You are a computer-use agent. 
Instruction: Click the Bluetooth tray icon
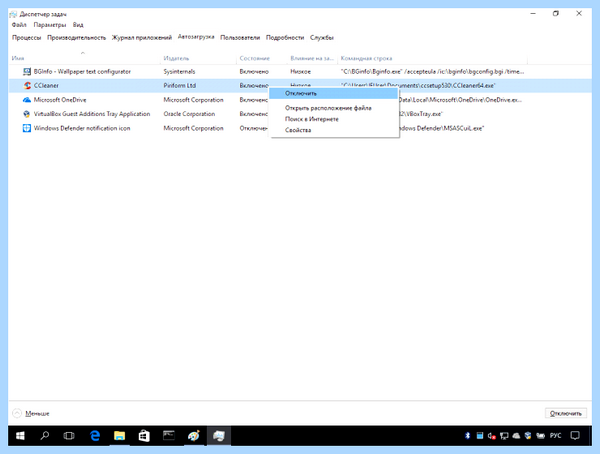[467, 436]
